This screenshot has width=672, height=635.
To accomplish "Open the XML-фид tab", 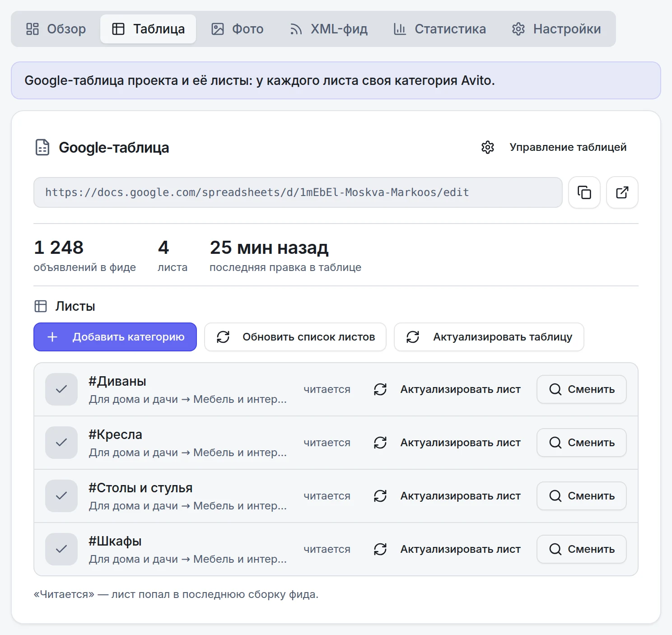I will tap(328, 29).
